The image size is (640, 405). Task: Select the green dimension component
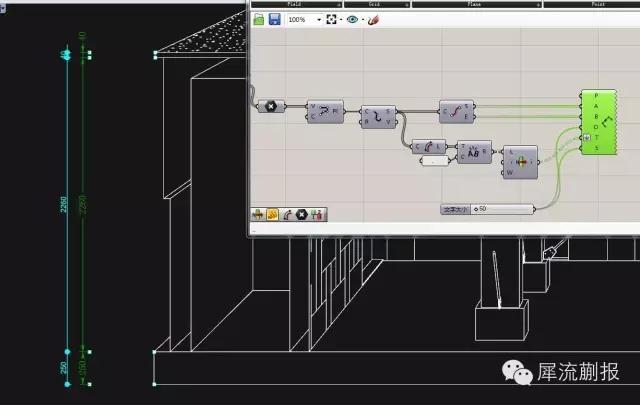click(x=599, y=122)
